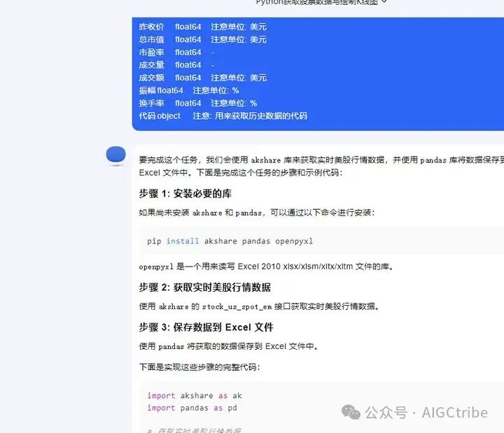This screenshot has height=433, width=504.
Task: Select the '换手率 float64' row
Action: 197,103
